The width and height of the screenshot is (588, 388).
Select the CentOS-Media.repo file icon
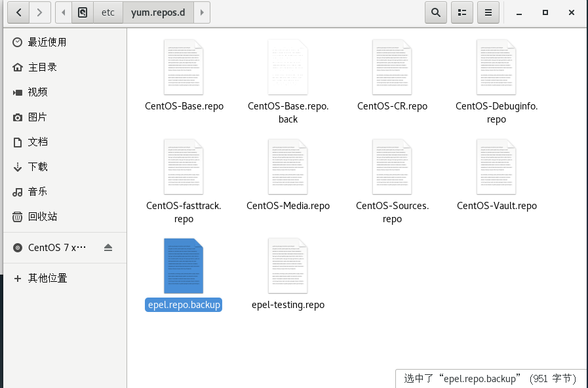click(x=288, y=167)
